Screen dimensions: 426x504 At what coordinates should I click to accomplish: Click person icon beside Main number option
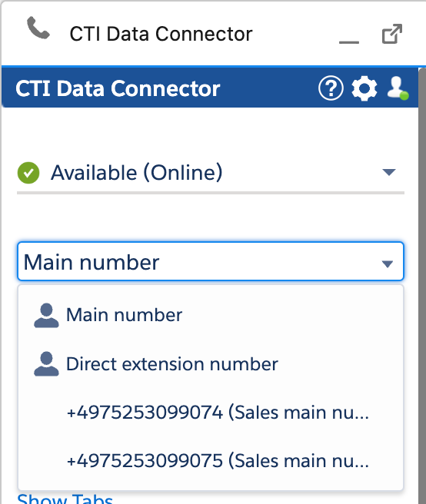point(46,315)
